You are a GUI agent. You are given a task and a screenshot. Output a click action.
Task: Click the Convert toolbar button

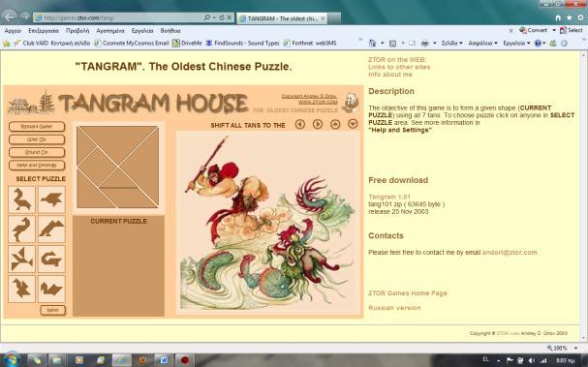(x=534, y=30)
